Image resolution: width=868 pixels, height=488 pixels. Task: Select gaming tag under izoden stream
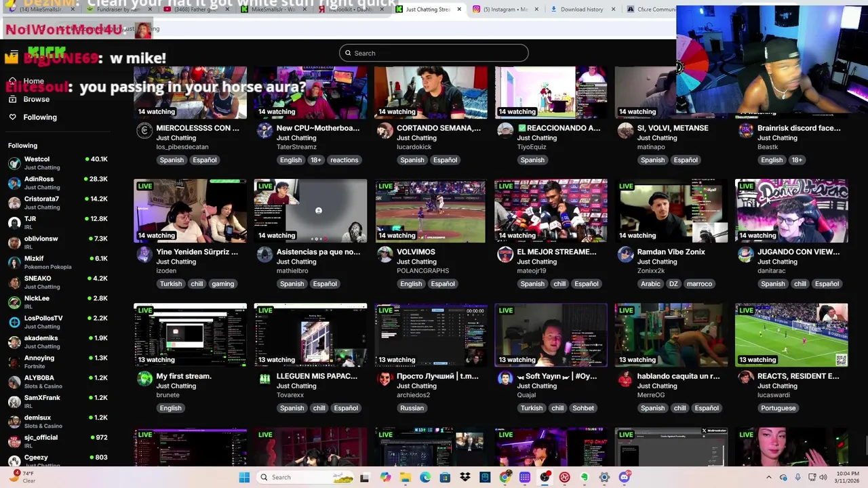pos(222,284)
